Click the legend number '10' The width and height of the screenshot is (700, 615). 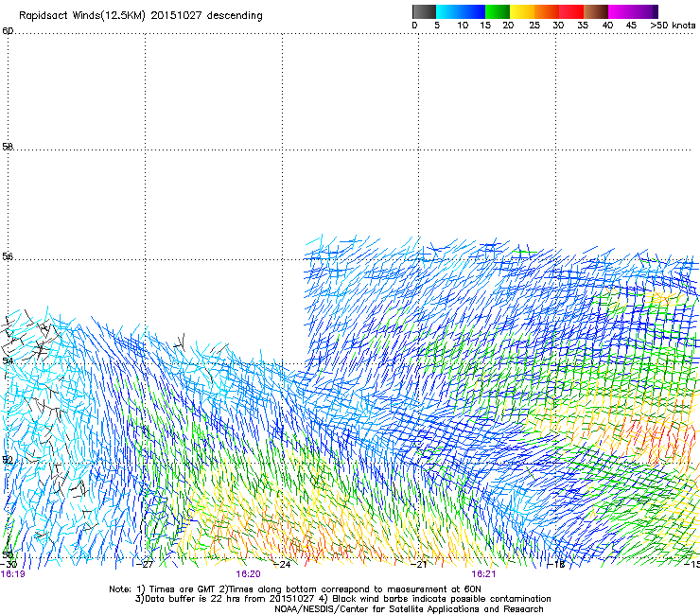click(x=463, y=26)
